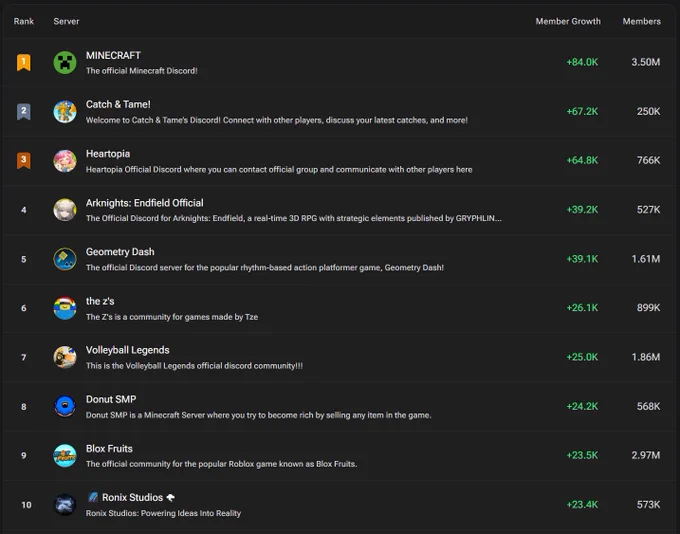Click the 1.86M members count
Viewport: 680px width, 534px height.
(x=646, y=357)
